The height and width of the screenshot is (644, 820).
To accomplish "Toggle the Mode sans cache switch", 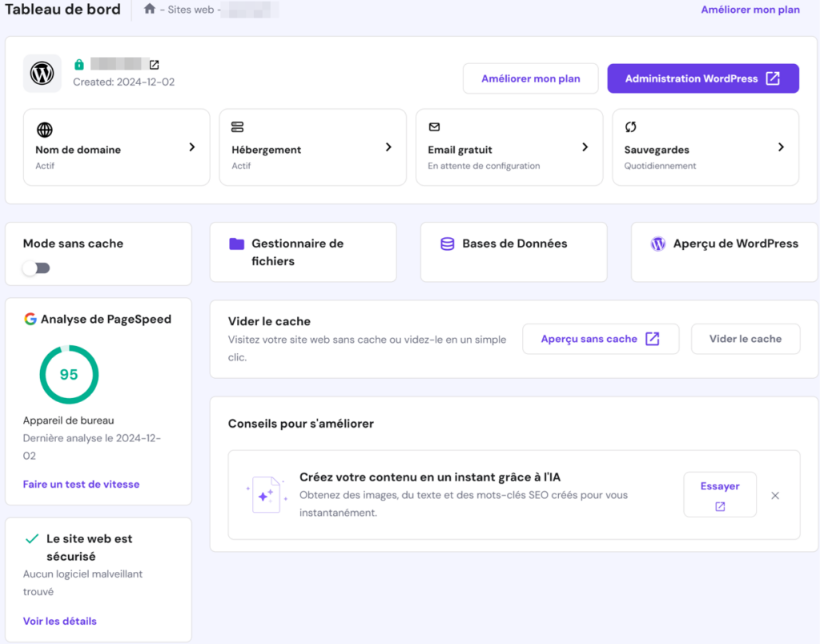I will tap(36, 268).
